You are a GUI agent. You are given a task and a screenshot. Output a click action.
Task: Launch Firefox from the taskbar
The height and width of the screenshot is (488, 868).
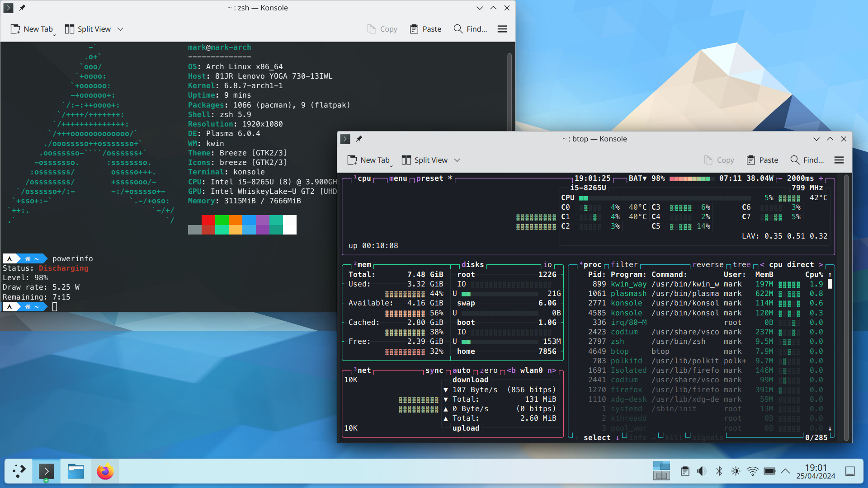click(105, 471)
